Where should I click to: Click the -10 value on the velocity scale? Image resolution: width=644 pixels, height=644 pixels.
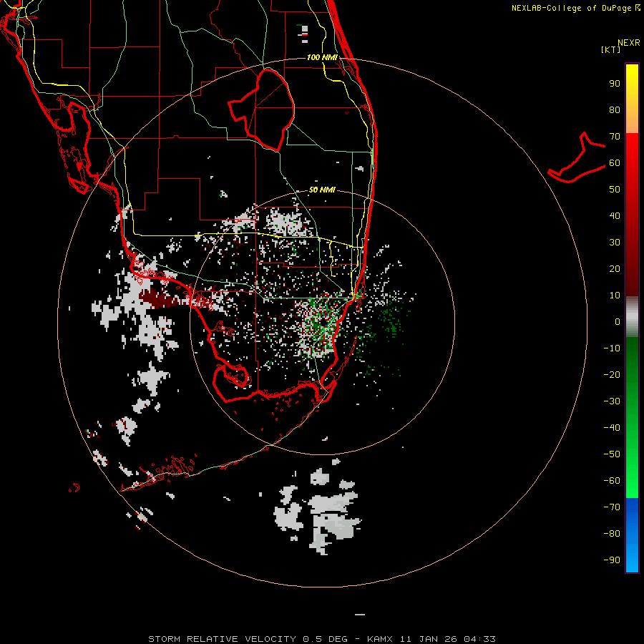612,348
